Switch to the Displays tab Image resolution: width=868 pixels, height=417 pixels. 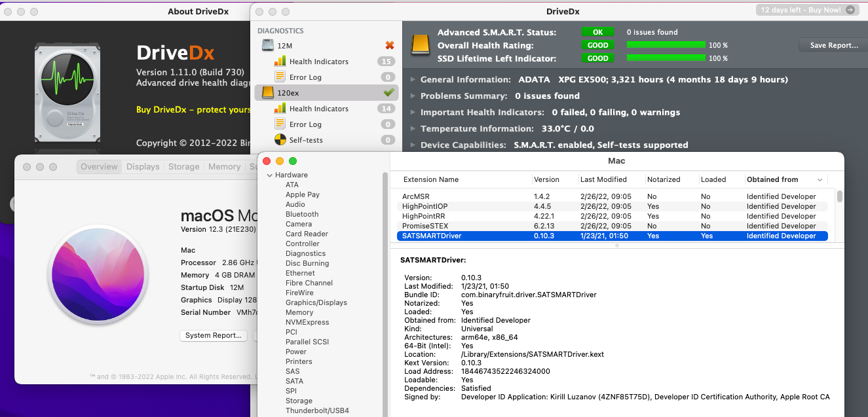coord(143,167)
